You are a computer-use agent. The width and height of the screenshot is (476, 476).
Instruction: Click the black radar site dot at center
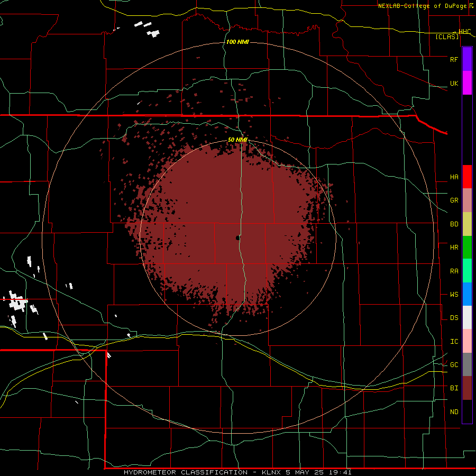pyautogui.click(x=237, y=238)
